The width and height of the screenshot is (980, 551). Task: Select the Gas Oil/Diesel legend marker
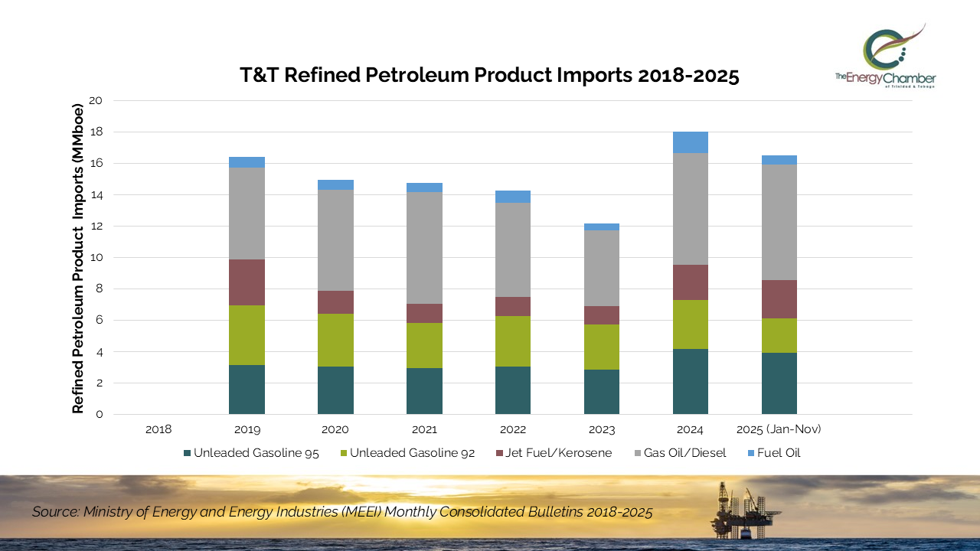tap(636, 453)
